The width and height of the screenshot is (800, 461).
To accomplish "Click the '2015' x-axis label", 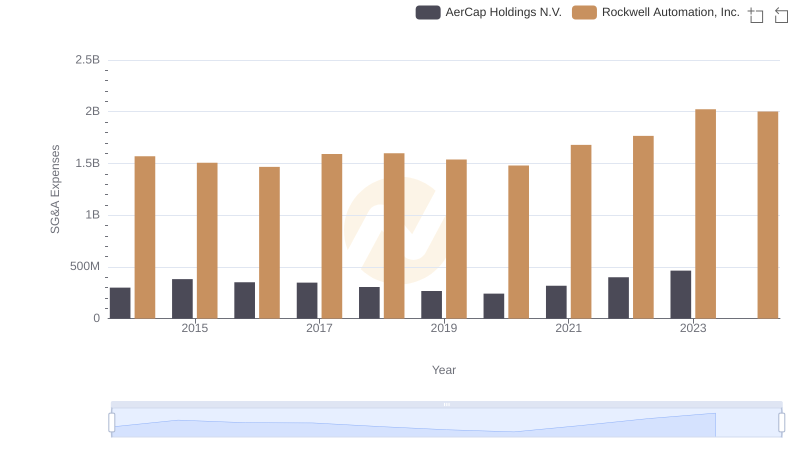I will [194, 328].
